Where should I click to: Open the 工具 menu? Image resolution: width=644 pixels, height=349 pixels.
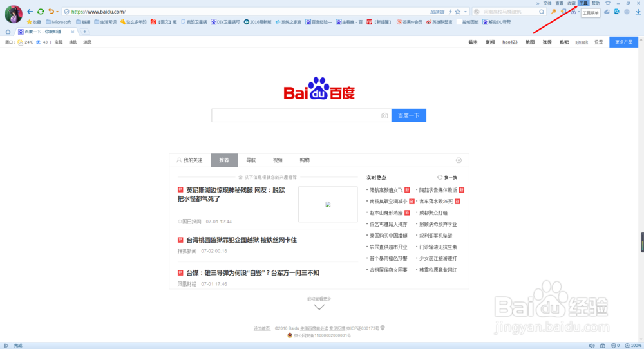pyautogui.click(x=583, y=3)
